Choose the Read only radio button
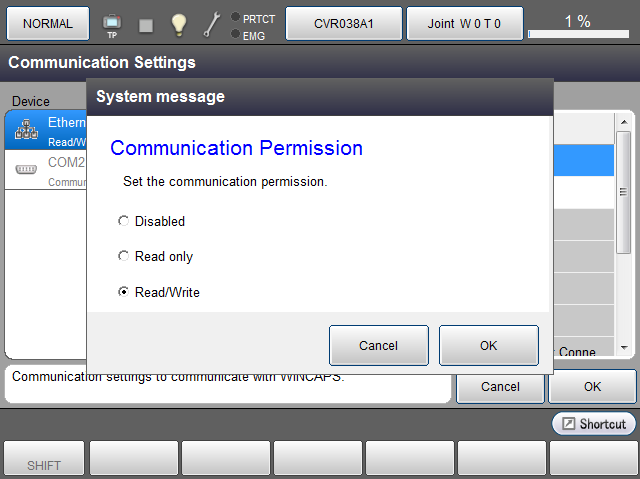Screen dimensions: 640x479 click(124, 256)
